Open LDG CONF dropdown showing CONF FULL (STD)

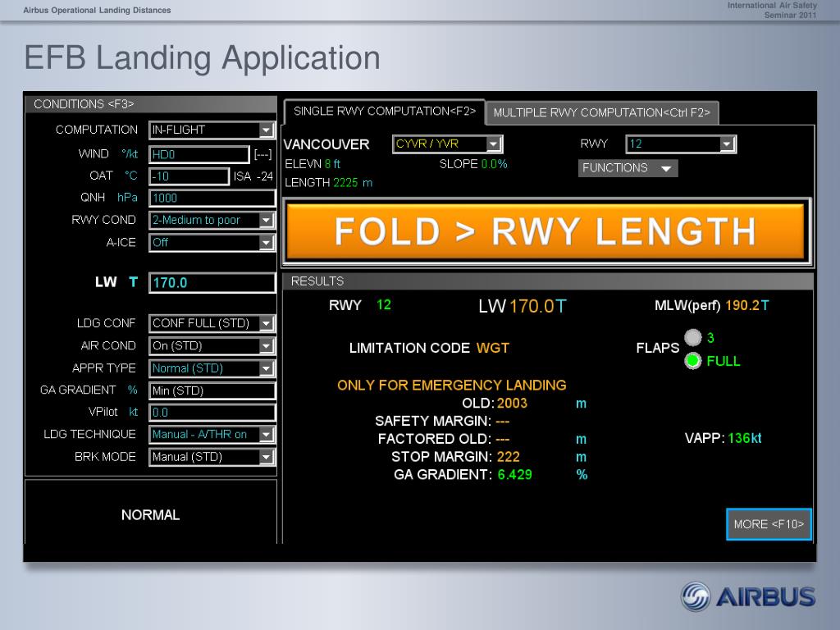tap(212, 323)
